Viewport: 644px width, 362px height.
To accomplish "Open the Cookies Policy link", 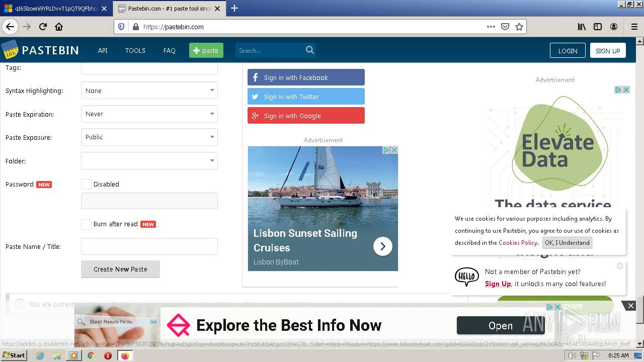I will (518, 242).
